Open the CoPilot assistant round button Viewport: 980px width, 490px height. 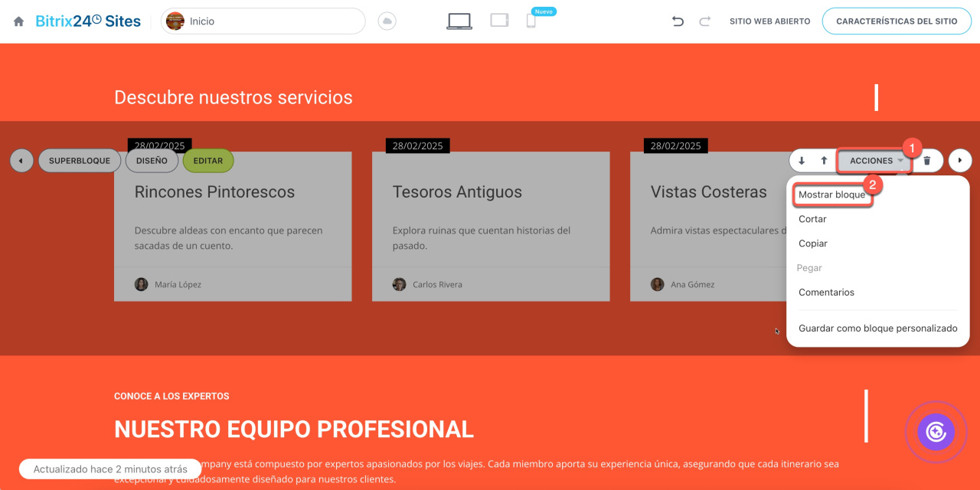click(x=936, y=432)
